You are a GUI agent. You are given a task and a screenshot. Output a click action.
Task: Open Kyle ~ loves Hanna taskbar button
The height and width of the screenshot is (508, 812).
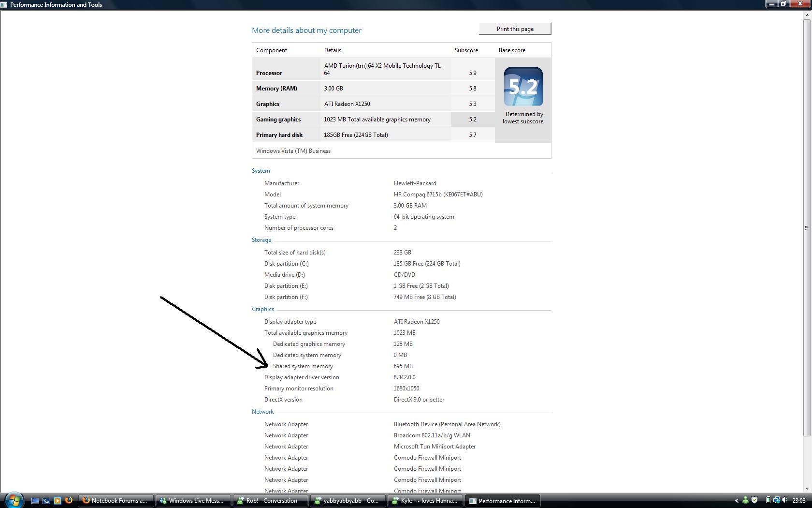point(425,501)
